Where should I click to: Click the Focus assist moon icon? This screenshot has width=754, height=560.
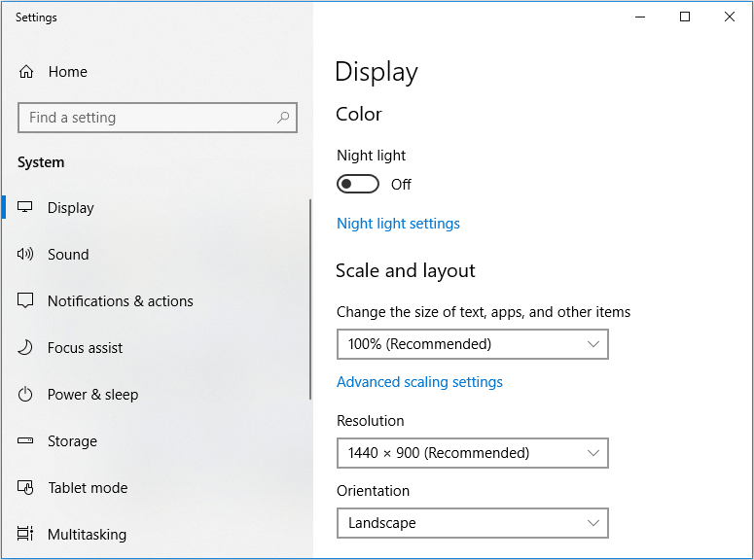25,348
